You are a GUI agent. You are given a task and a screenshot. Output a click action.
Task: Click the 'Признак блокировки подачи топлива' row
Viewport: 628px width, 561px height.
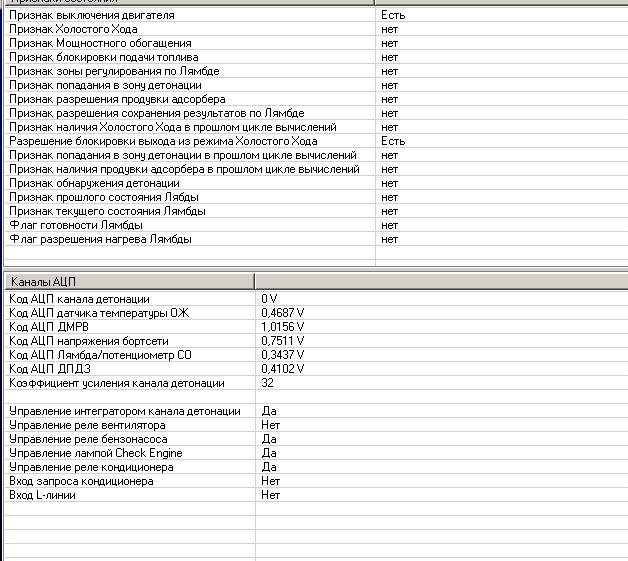pyautogui.click(x=107, y=58)
